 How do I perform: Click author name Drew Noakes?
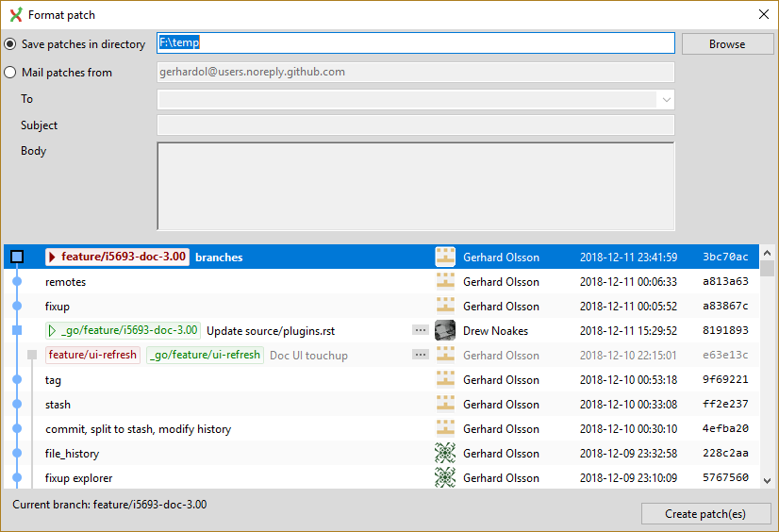tap(495, 331)
